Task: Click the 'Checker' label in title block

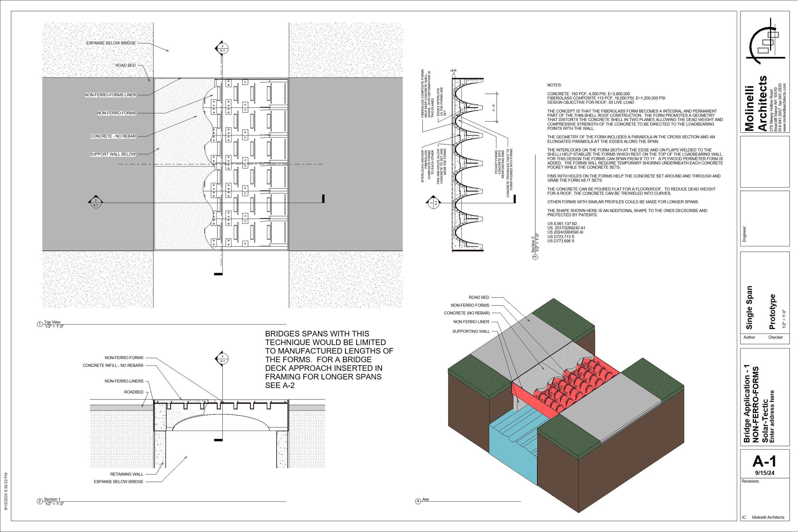Action: point(776,337)
